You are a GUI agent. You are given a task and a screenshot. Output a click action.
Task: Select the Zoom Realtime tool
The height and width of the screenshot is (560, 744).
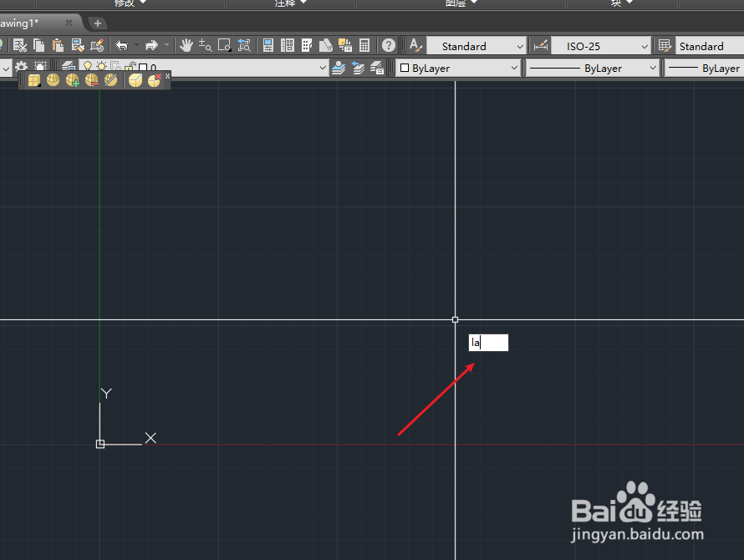click(x=205, y=46)
